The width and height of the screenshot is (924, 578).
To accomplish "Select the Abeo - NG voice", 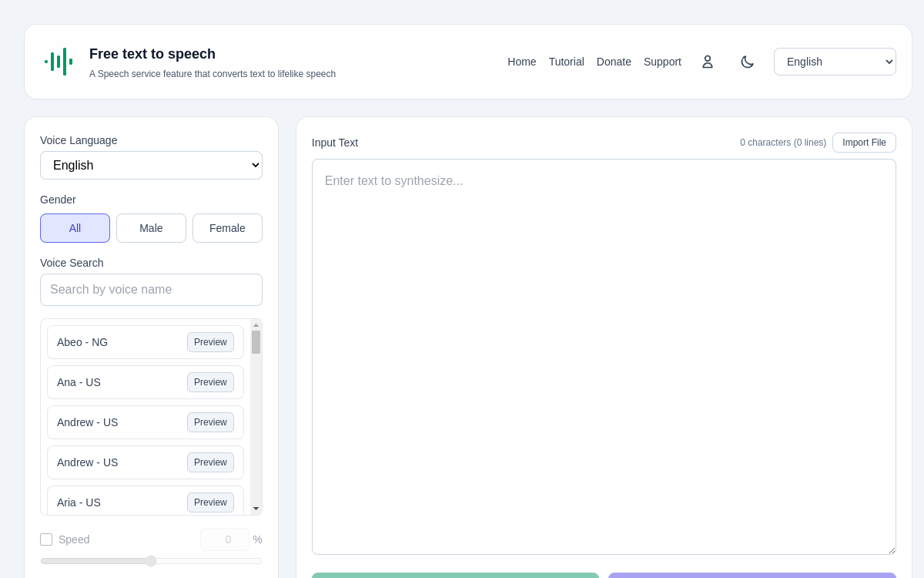I will 146,342.
